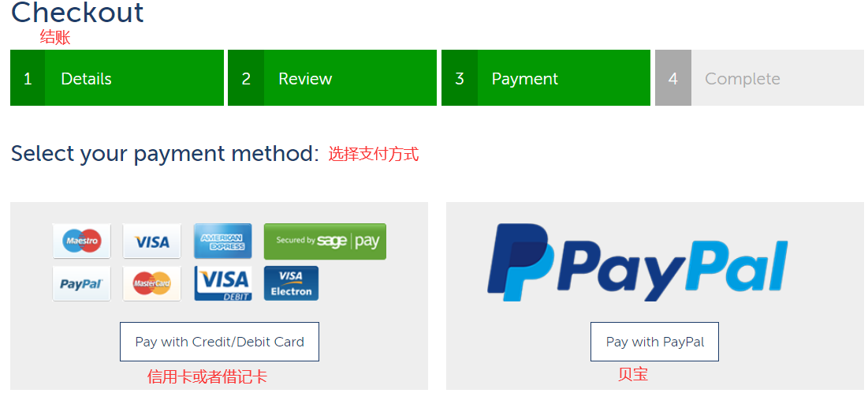Click the Checkout page heading
The width and height of the screenshot is (868, 393).
77,12
